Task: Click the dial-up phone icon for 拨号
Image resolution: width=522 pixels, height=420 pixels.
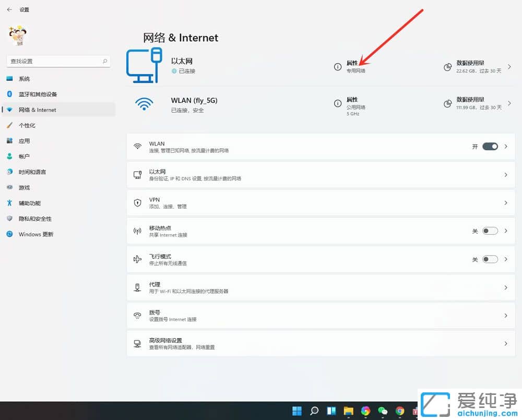Action: [x=137, y=316]
